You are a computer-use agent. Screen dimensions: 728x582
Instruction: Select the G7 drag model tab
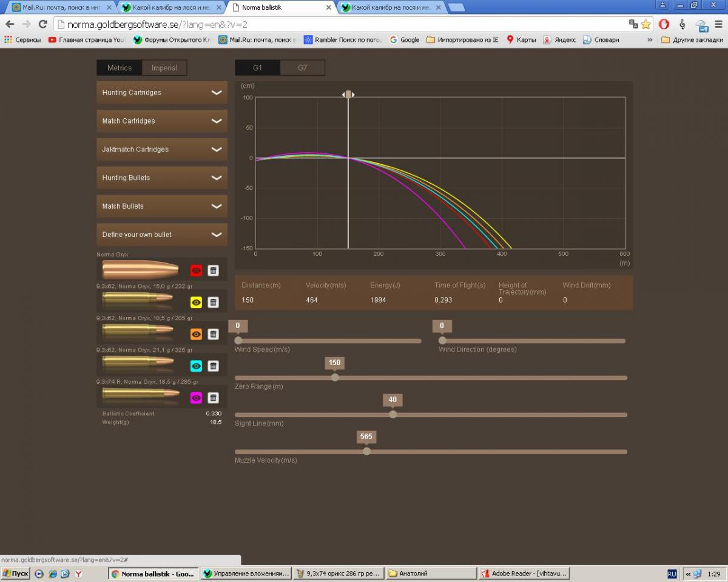[302, 68]
